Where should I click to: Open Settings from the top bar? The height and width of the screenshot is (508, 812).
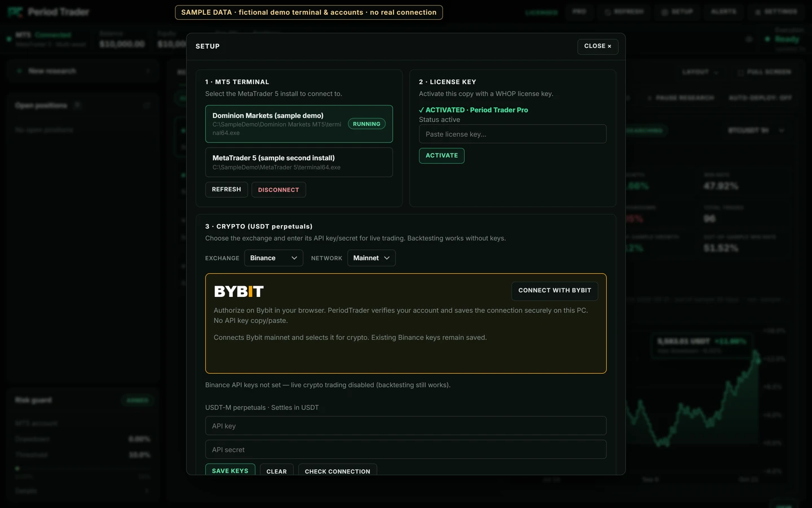(776, 12)
